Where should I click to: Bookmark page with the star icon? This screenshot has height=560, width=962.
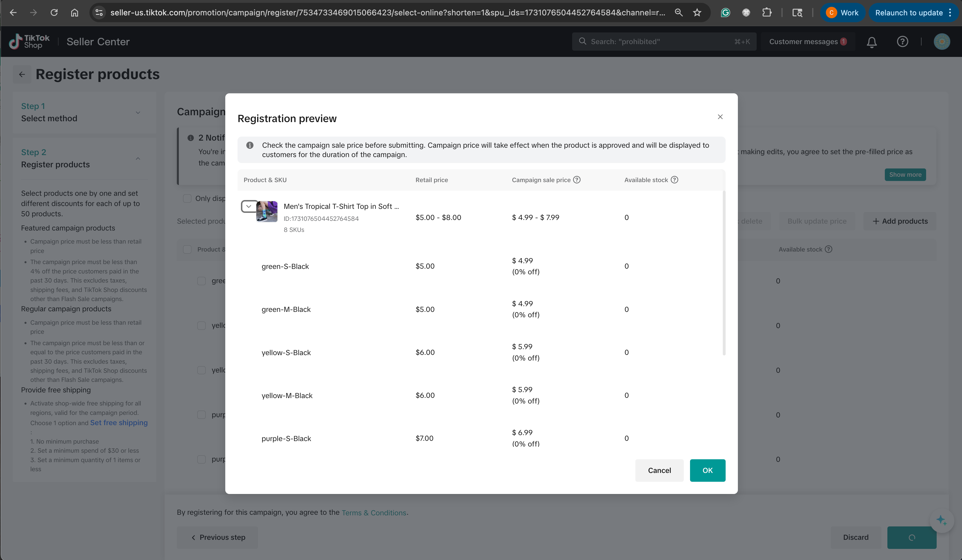[x=697, y=13]
